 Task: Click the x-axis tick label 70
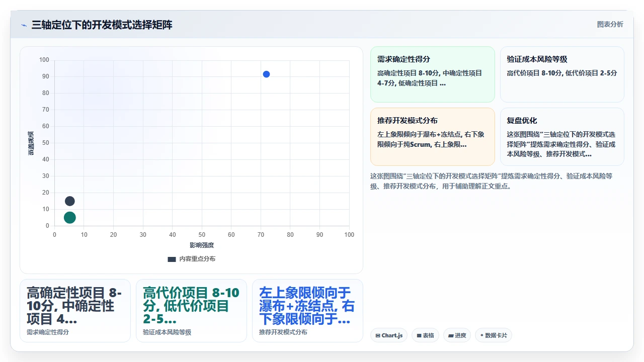(x=261, y=235)
